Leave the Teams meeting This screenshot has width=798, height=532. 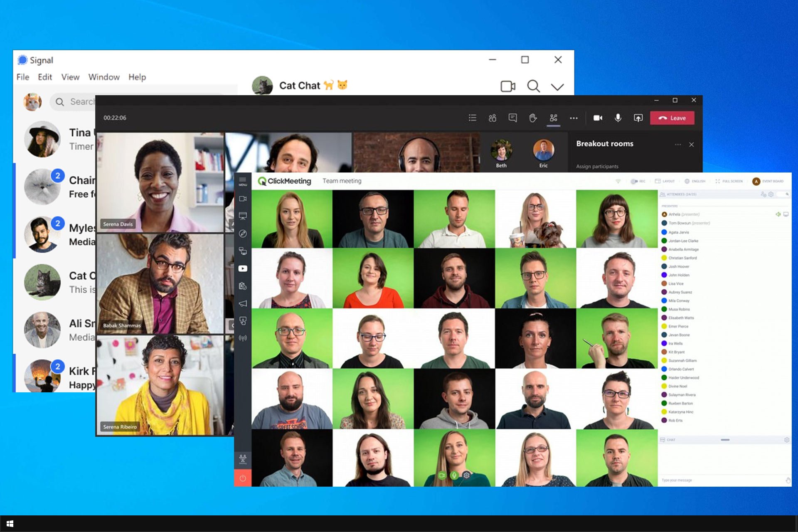pos(672,118)
